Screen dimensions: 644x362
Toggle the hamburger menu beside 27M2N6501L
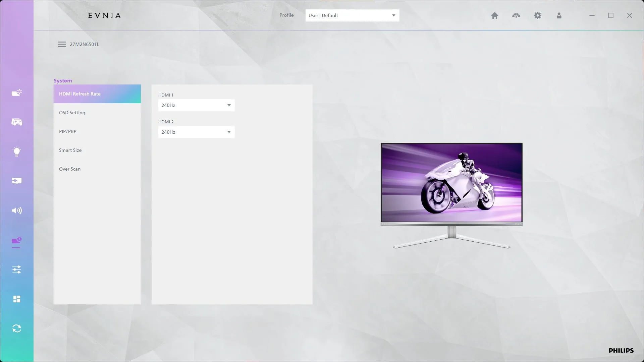pos(62,44)
